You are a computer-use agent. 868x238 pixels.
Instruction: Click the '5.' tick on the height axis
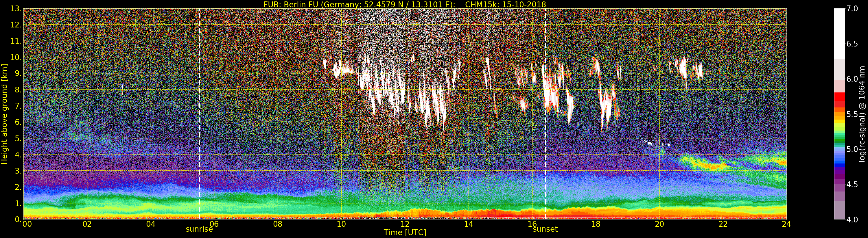[x=18, y=138]
